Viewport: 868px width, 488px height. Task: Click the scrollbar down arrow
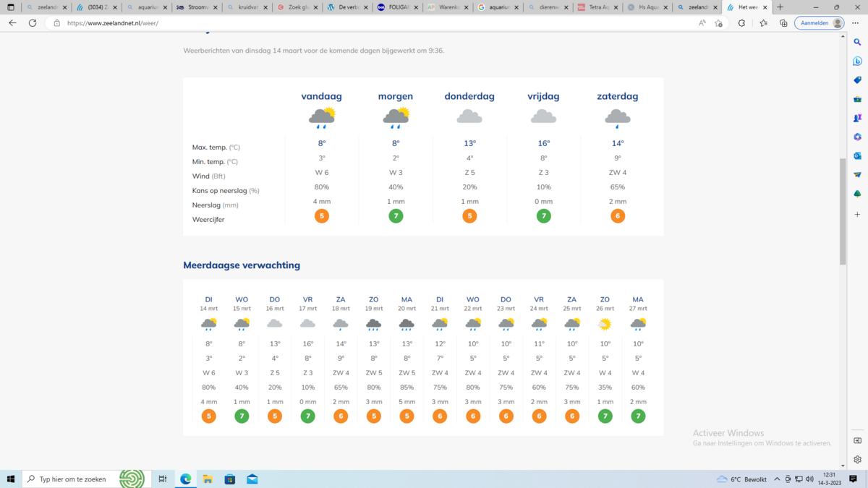pos(843,466)
